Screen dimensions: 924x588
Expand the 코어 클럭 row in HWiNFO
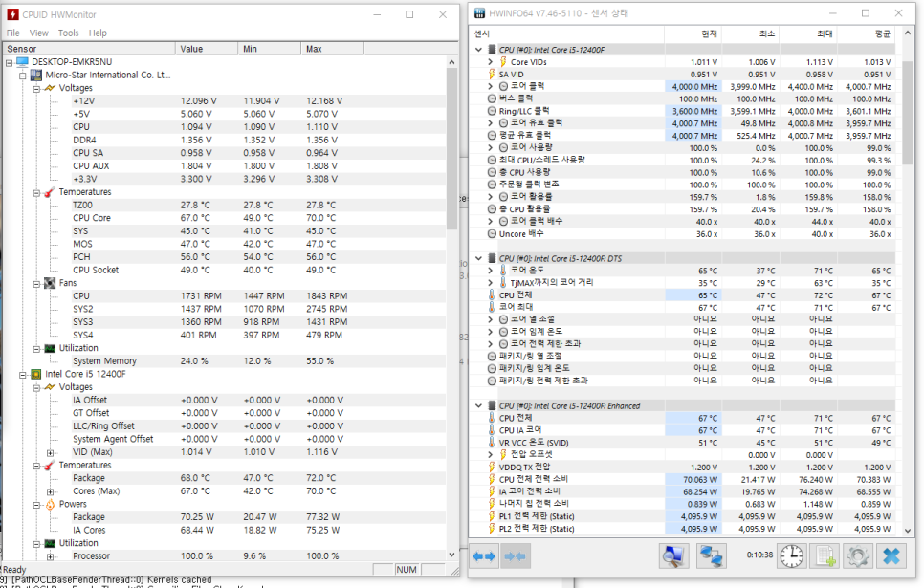[491, 86]
